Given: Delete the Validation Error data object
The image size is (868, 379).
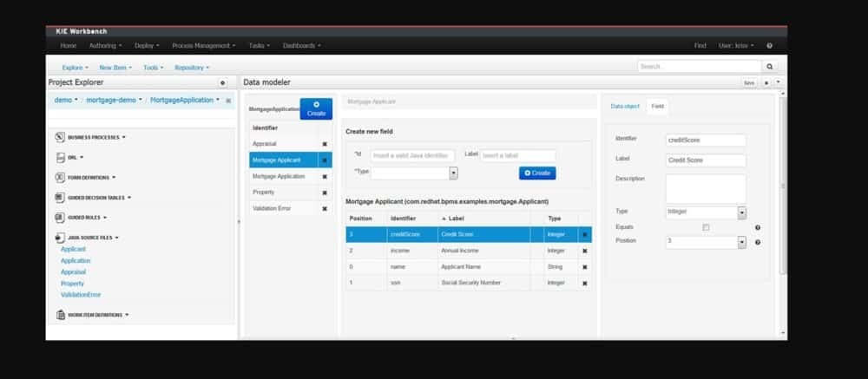Looking at the screenshot, I should point(325,208).
